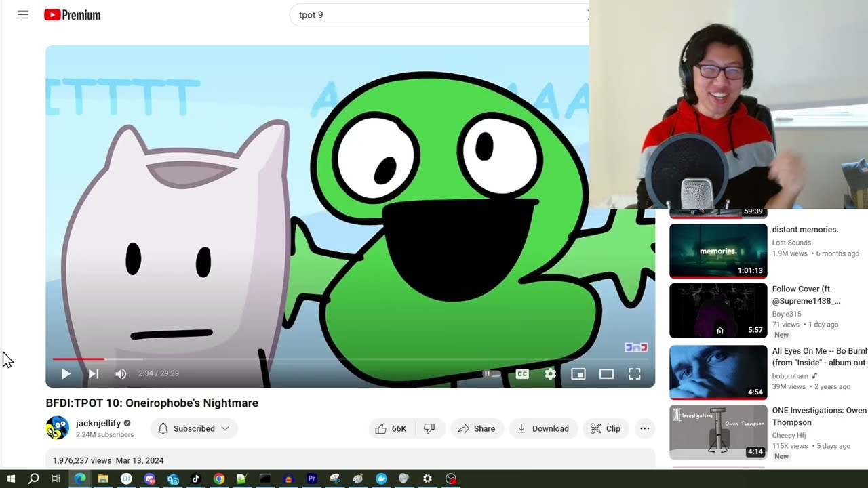This screenshot has height=488, width=868.
Task: Switch to Microsoft Edge on the taskbar
Action: click(x=80, y=479)
